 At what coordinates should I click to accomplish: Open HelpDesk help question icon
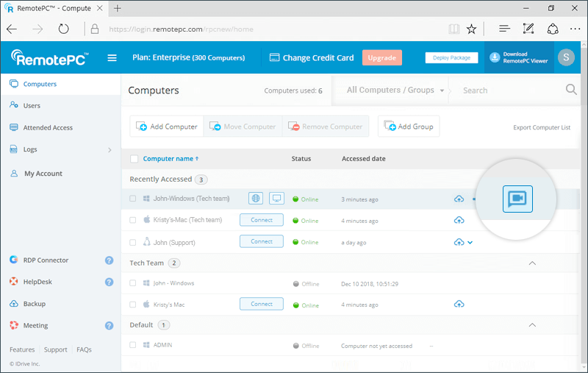pyautogui.click(x=109, y=282)
